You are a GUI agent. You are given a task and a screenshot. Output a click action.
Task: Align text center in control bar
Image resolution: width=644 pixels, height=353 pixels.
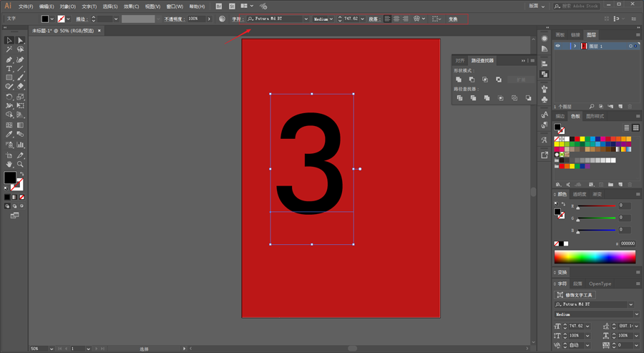[396, 19]
